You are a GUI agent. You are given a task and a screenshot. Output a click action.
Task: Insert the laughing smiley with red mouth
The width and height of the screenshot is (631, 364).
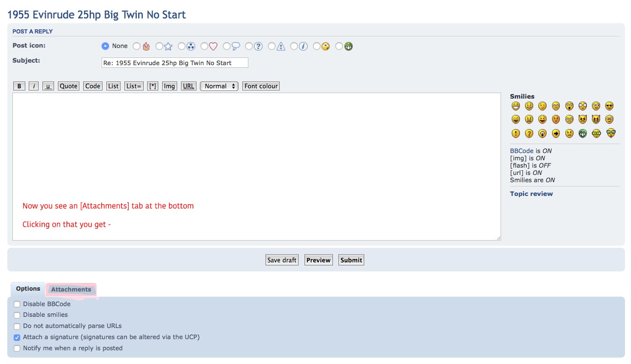(x=516, y=119)
